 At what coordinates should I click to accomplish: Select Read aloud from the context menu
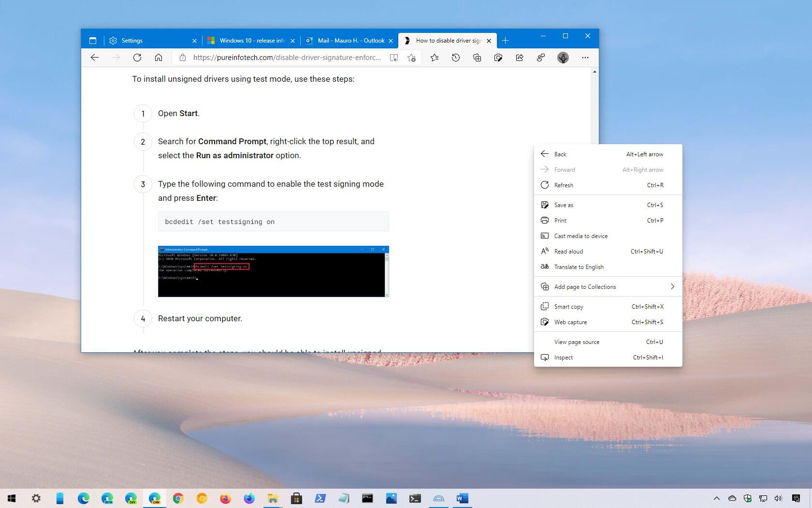click(x=568, y=251)
